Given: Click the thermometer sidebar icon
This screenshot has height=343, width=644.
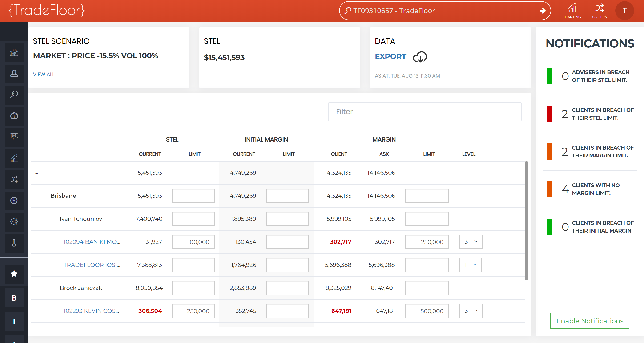Looking at the screenshot, I should tap(14, 243).
